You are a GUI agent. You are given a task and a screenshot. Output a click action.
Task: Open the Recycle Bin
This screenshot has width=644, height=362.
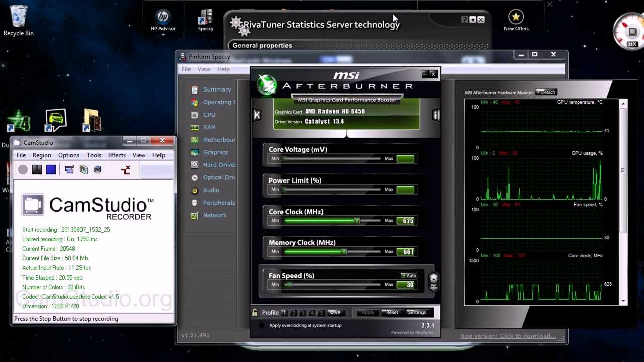pyautogui.click(x=19, y=21)
